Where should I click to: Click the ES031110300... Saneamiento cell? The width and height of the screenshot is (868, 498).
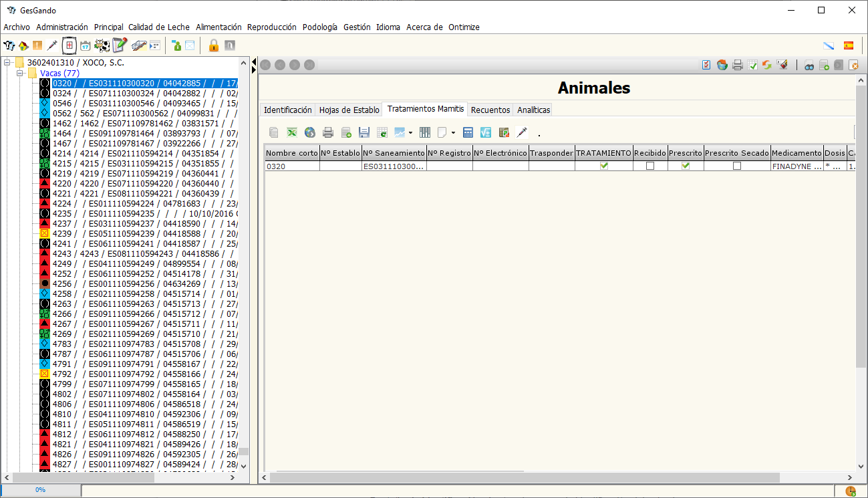coord(394,166)
